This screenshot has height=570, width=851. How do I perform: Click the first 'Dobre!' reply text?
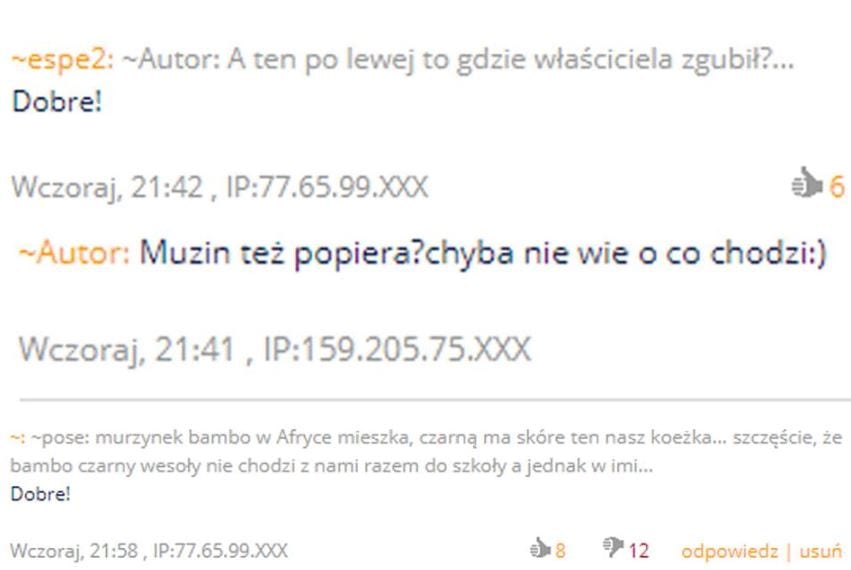pyautogui.click(x=57, y=102)
